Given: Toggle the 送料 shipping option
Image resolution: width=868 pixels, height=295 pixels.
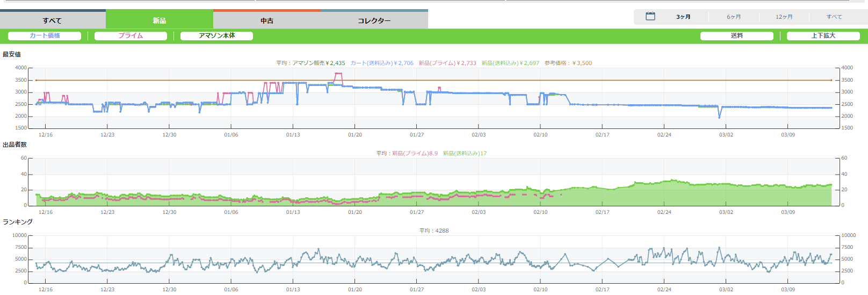Looking at the screenshot, I should coord(736,36).
